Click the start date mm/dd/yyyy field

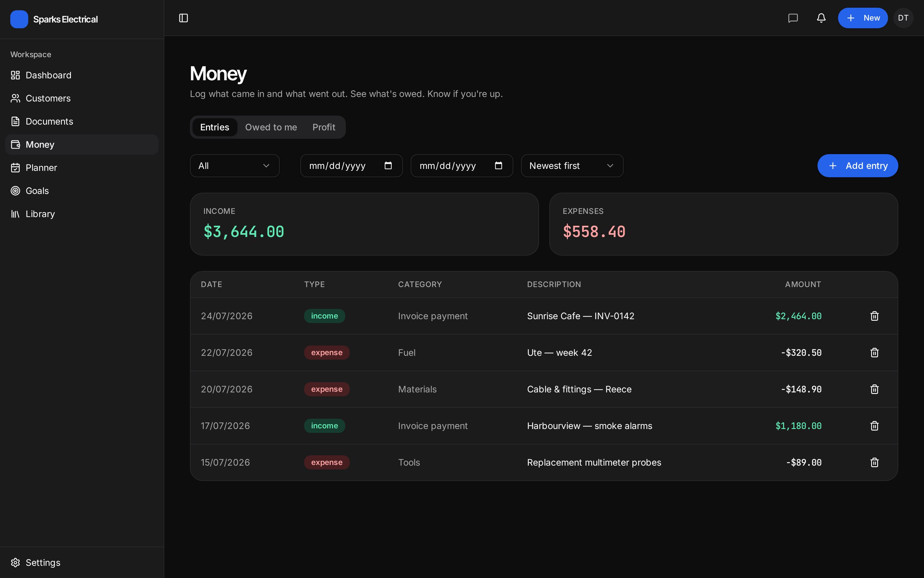(x=351, y=166)
